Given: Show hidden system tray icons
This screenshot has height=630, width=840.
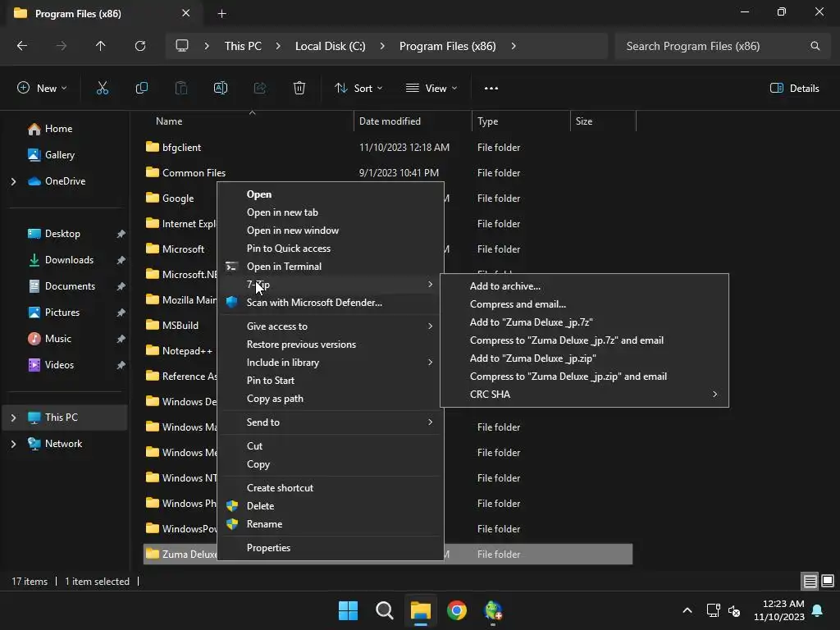Looking at the screenshot, I should 687,610.
